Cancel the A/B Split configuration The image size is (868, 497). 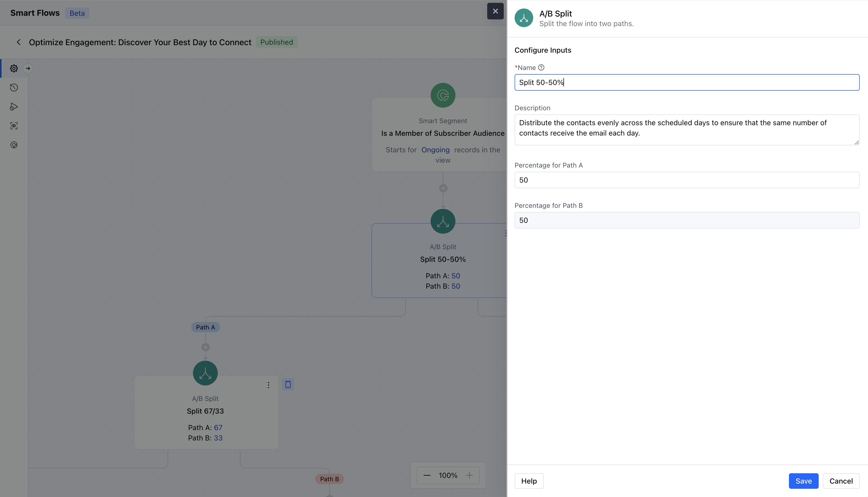tap(841, 481)
